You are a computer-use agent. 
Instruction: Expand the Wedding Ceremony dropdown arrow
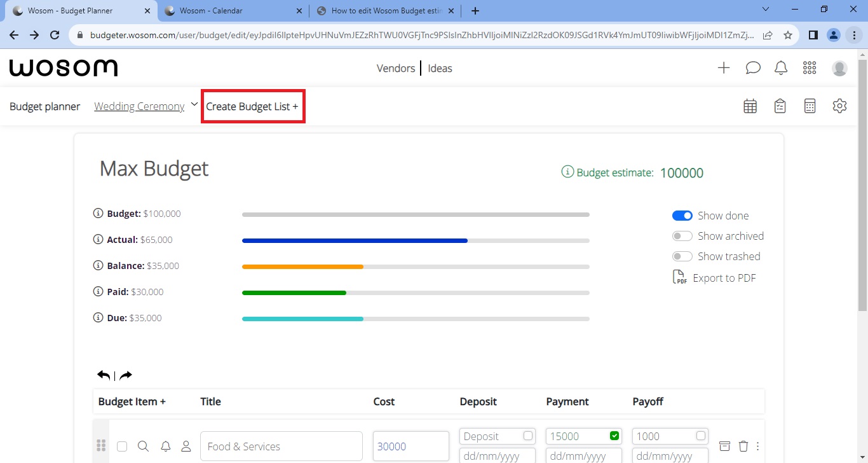tap(194, 105)
